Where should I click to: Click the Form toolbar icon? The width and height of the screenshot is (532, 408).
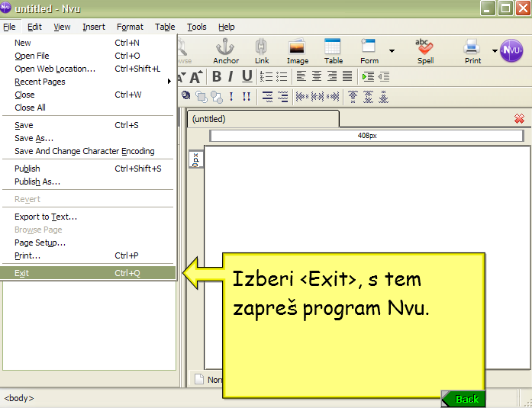coord(369,50)
